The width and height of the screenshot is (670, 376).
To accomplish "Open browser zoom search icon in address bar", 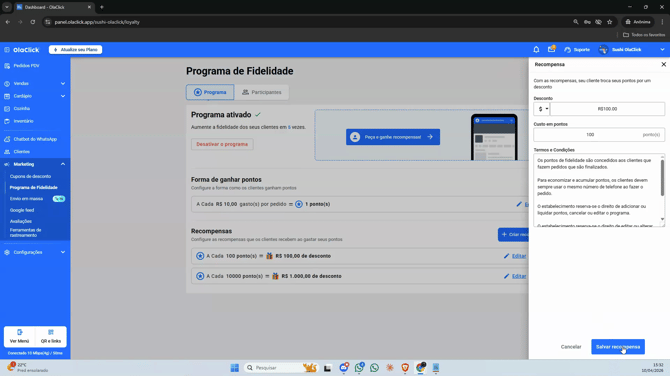I will pyautogui.click(x=576, y=22).
